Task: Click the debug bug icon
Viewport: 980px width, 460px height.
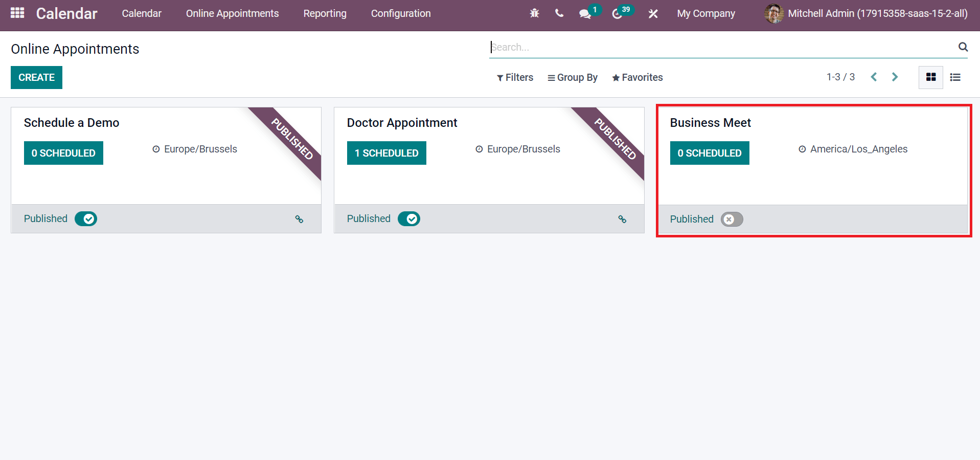Action: [x=534, y=14]
